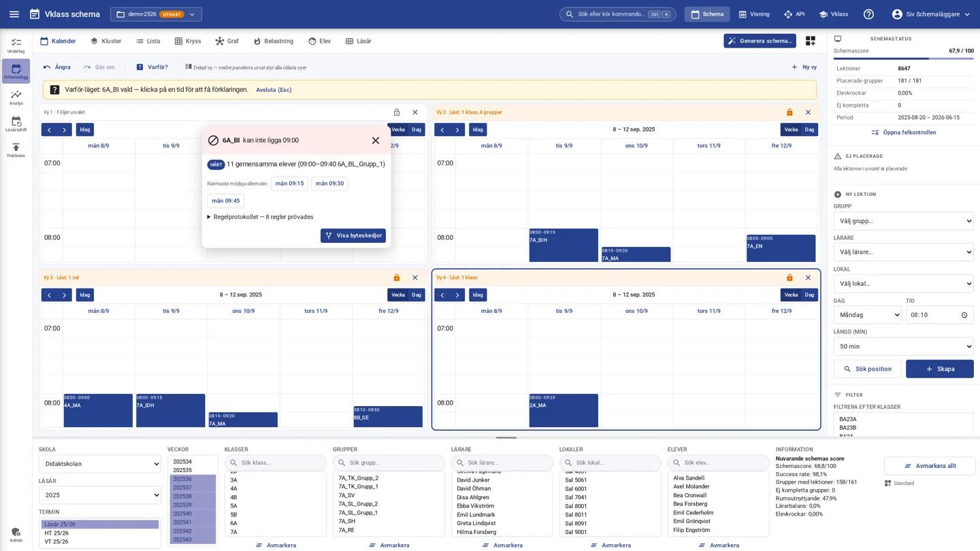Go to Underlag in the sidebar
Viewport: 980px width, 551px height.
(x=16, y=46)
